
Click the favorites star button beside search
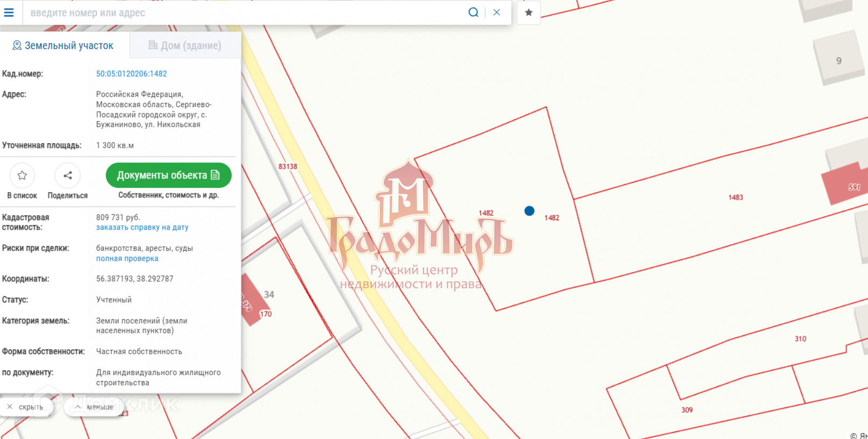[x=529, y=12]
